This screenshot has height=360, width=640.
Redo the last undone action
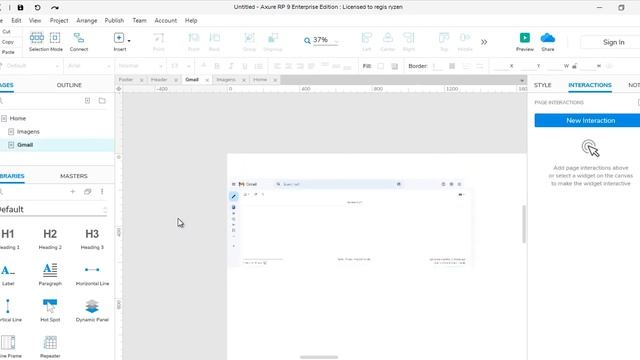pos(55,7)
